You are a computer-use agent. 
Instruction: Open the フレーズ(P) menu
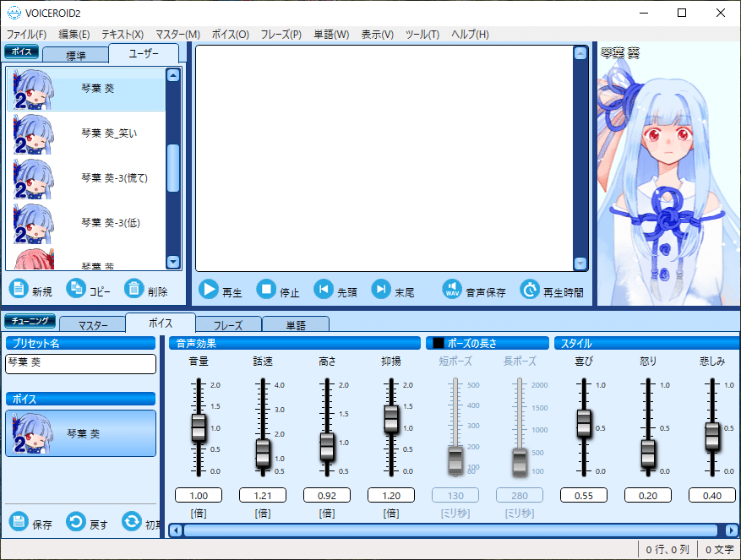coord(281,34)
